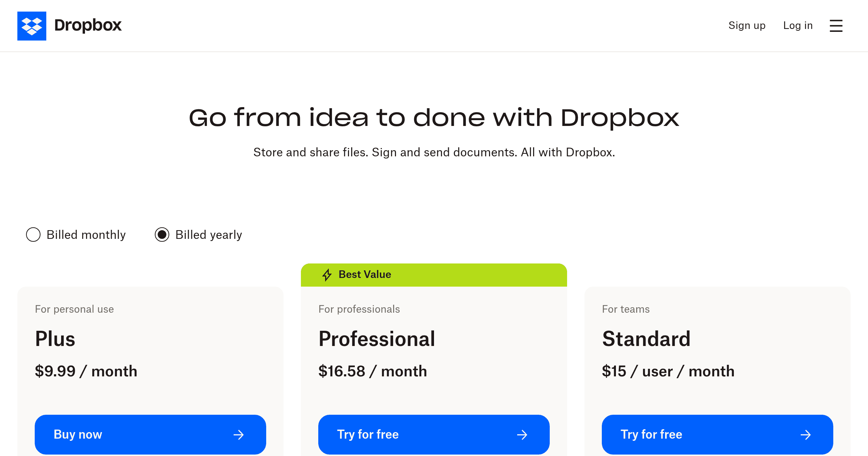Screen dimensions: 868x456
Task: Select the Billed yearly radio button
Action: 162,235
